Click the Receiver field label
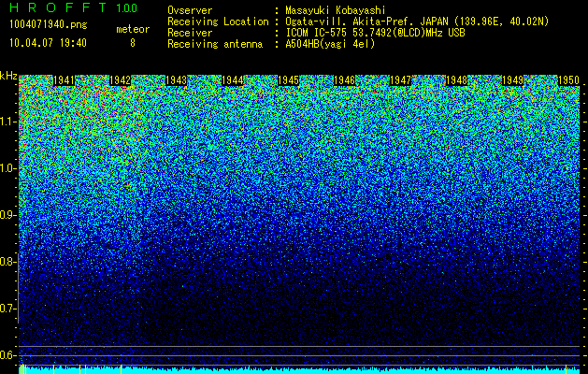This screenshot has height=374, width=588. [190, 33]
